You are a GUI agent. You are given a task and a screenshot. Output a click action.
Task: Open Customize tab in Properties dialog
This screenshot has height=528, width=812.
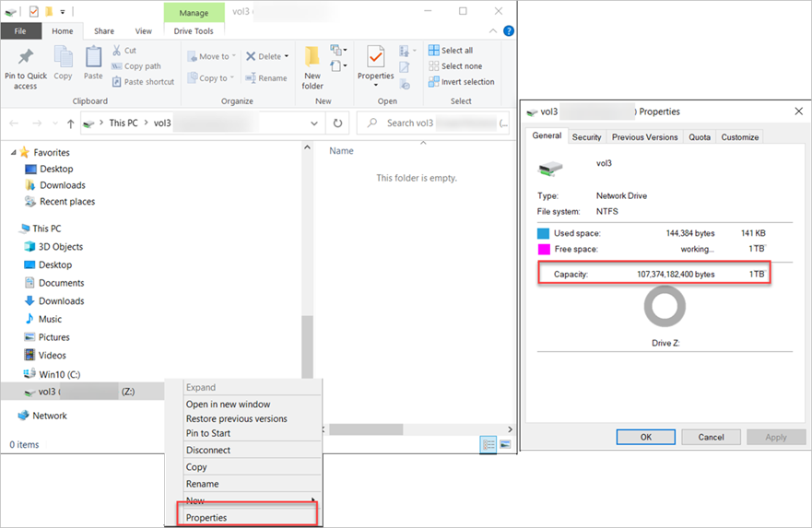pyautogui.click(x=739, y=136)
